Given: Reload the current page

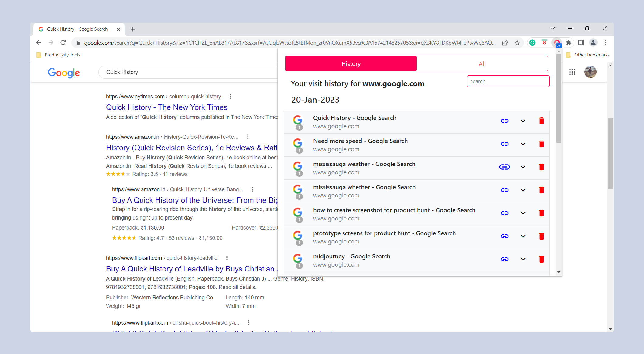Looking at the screenshot, I should tap(63, 43).
